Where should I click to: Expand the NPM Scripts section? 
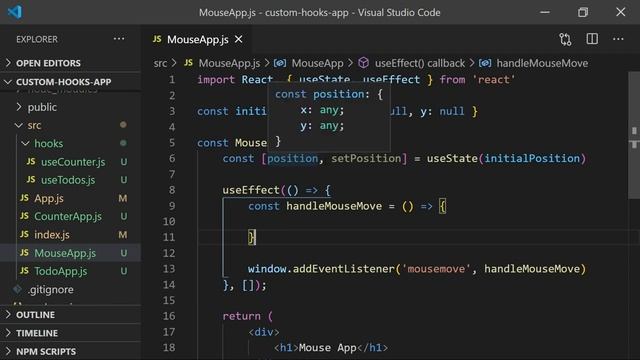[70, 351]
